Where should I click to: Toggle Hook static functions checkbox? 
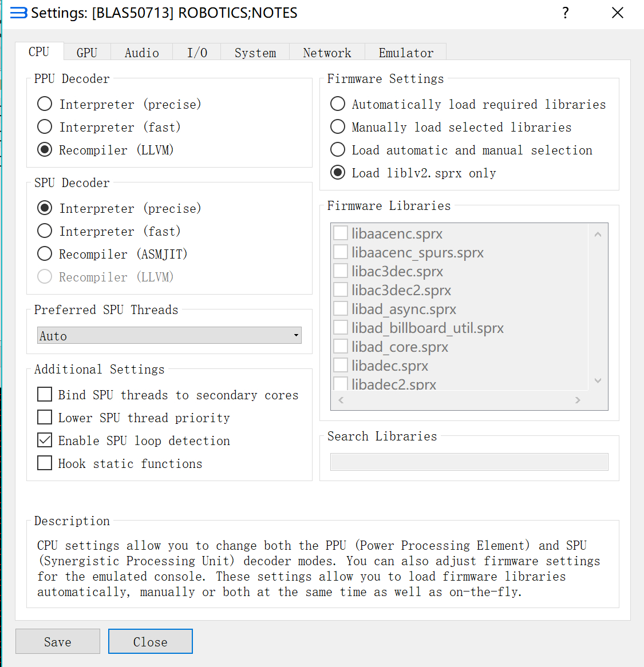click(x=45, y=463)
